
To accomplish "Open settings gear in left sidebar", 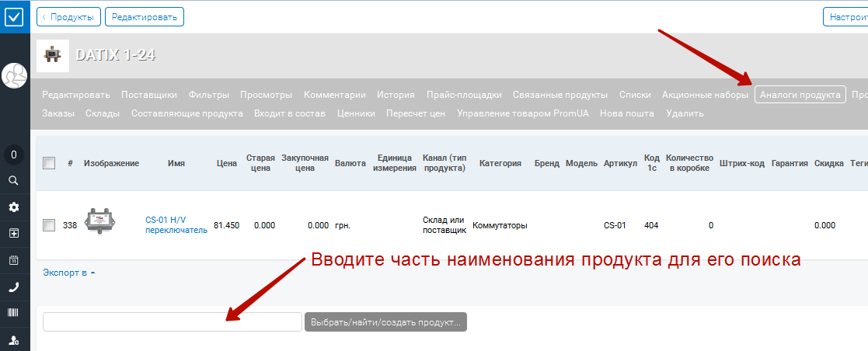I will pyautogui.click(x=15, y=207).
